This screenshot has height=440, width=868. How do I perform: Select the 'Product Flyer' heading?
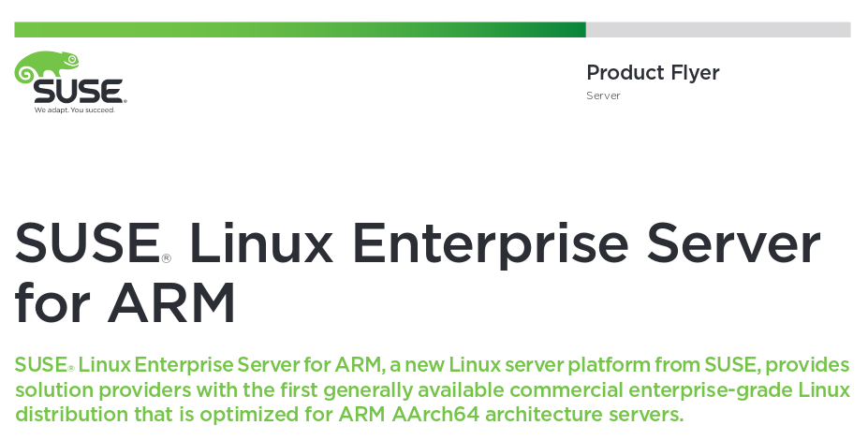pyautogui.click(x=653, y=73)
